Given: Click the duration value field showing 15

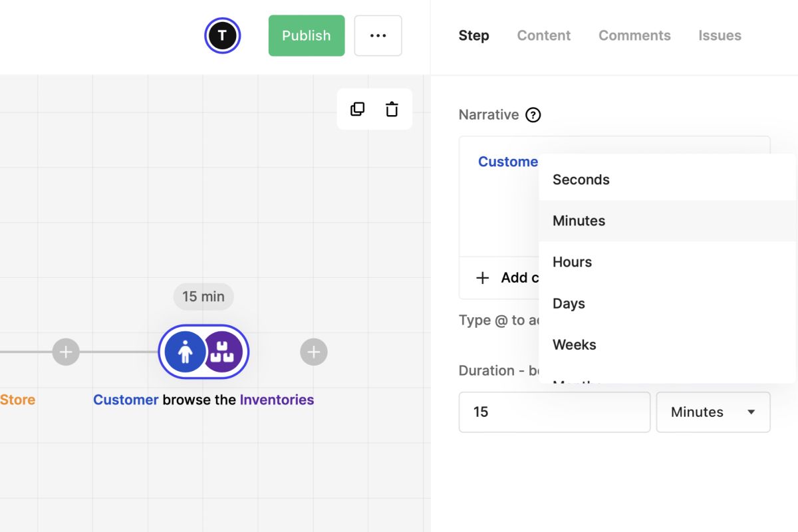Looking at the screenshot, I should pyautogui.click(x=554, y=412).
